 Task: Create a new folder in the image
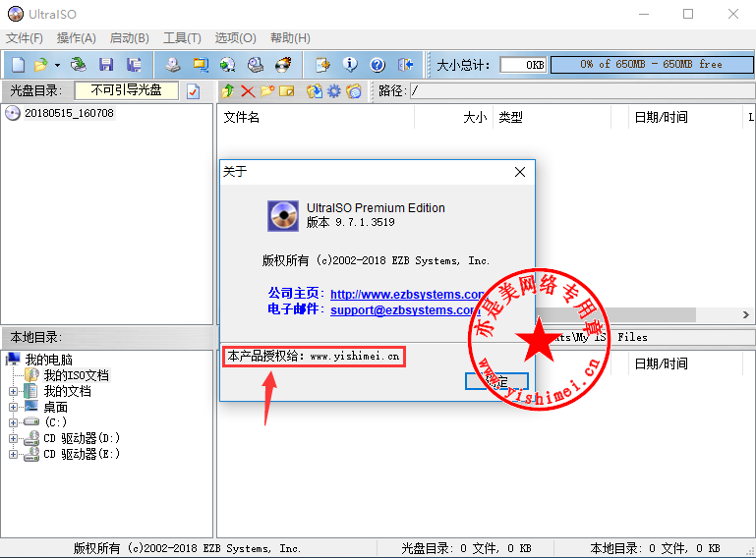pyautogui.click(x=267, y=91)
